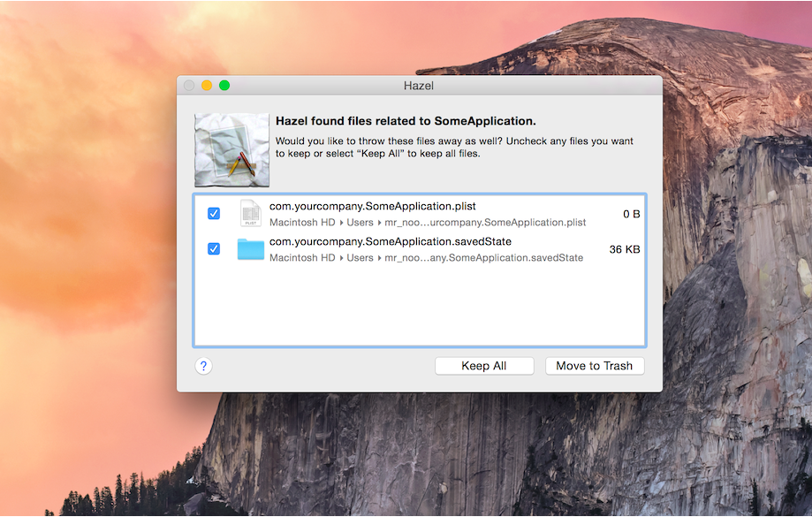
Task: Open Hazel help with question mark button
Action: click(203, 366)
